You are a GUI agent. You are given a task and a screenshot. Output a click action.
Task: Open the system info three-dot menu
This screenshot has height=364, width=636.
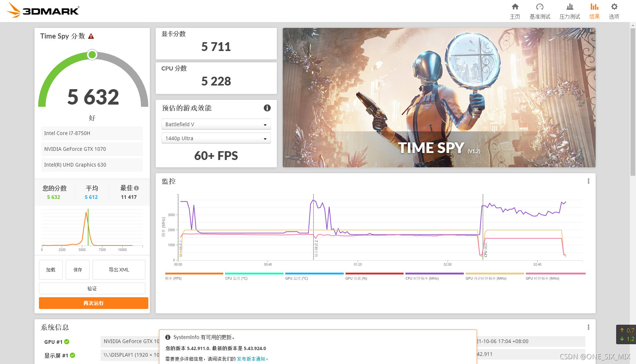click(588, 327)
